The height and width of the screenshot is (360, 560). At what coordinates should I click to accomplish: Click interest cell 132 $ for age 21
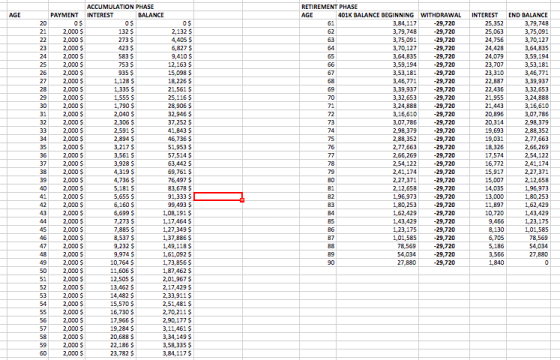click(111, 31)
